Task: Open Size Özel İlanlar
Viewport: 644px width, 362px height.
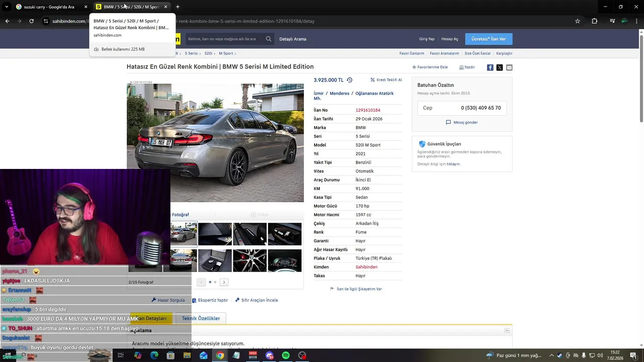Action: coord(477,53)
